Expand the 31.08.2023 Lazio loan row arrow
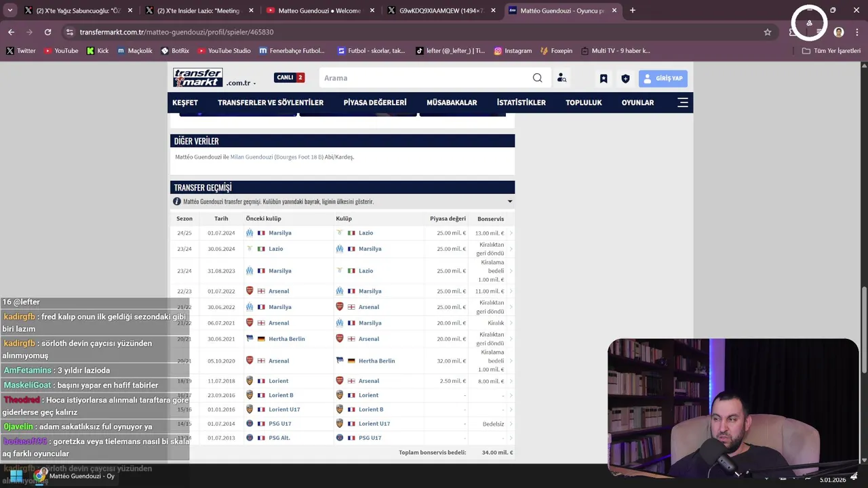The image size is (868, 488). click(x=511, y=271)
